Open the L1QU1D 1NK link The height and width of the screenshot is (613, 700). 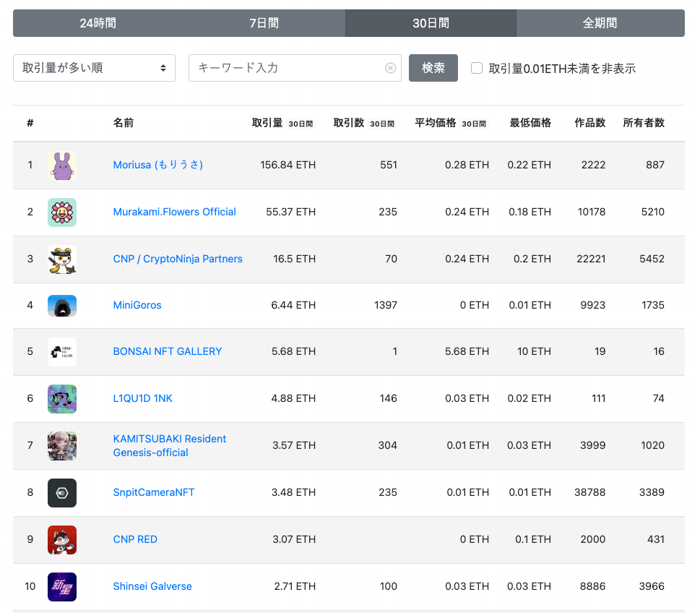tap(143, 398)
